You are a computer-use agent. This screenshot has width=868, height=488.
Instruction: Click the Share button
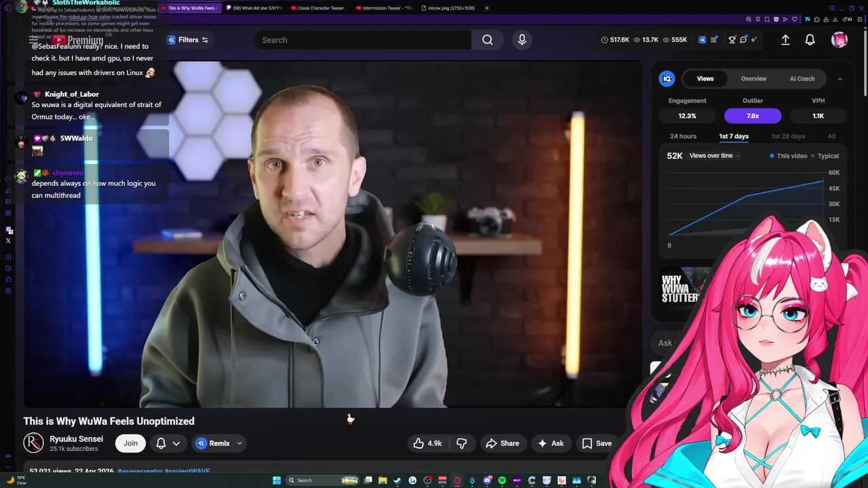(502, 443)
